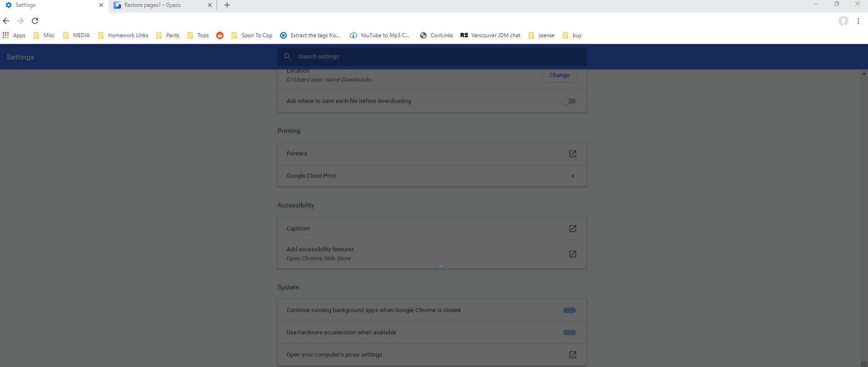Open the Pants bookmark folder
The height and width of the screenshot is (367, 868).
[x=168, y=35]
